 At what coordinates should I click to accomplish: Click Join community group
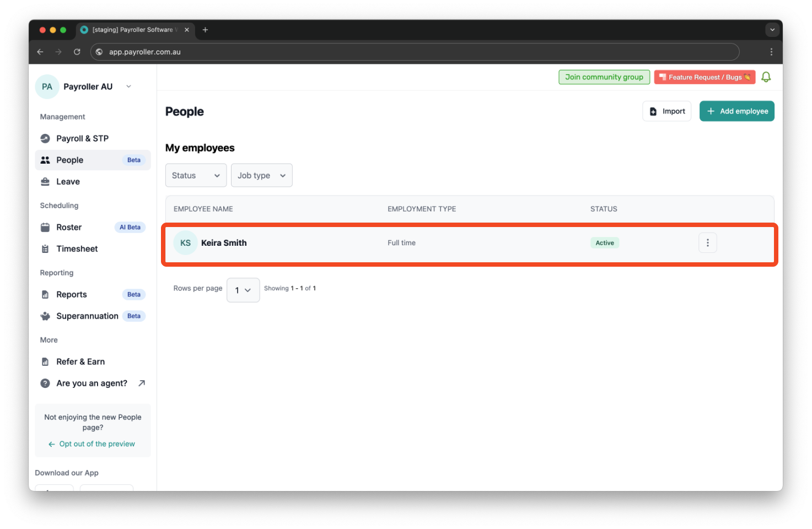point(604,77)
